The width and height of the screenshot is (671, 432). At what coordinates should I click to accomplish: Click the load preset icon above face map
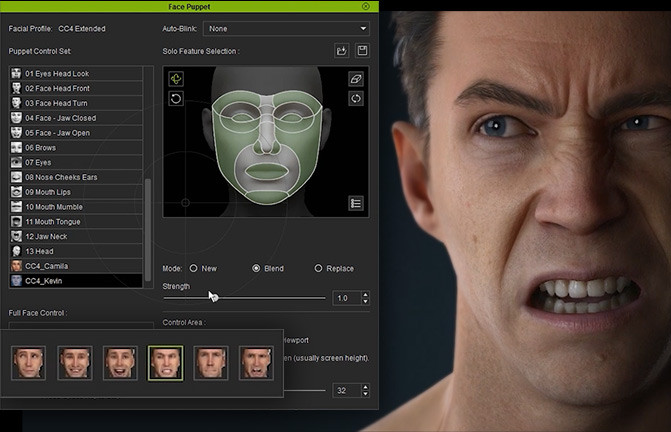click(341, 50)
